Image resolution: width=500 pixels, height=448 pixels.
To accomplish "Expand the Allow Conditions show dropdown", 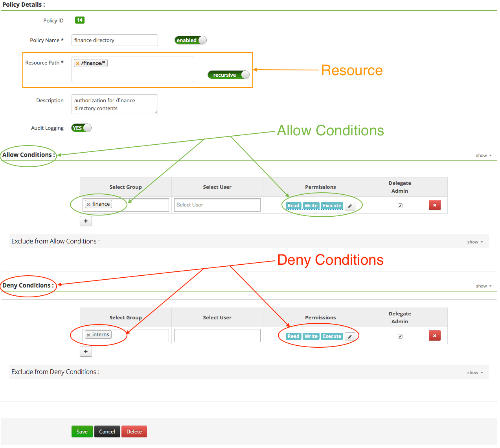I will [x=483, y=155].
